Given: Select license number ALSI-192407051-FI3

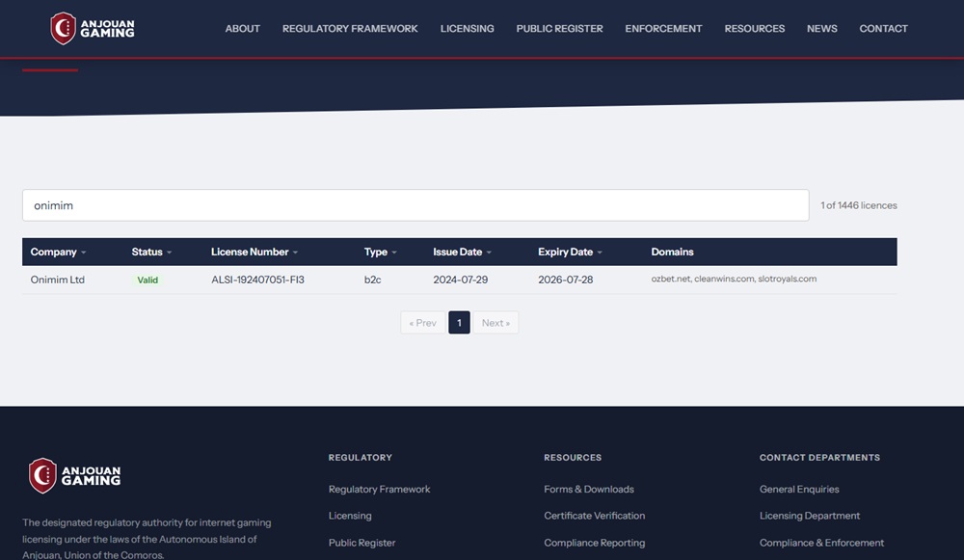Looking at the screenshot, I should [257, 280].
